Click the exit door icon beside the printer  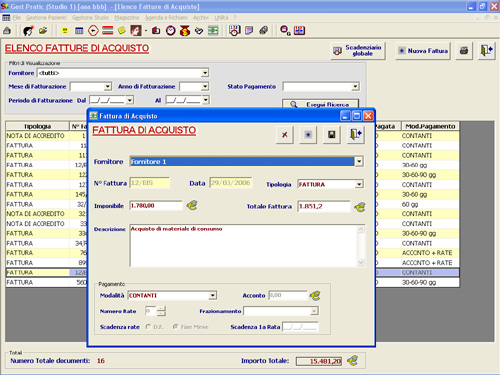[486, 51]
